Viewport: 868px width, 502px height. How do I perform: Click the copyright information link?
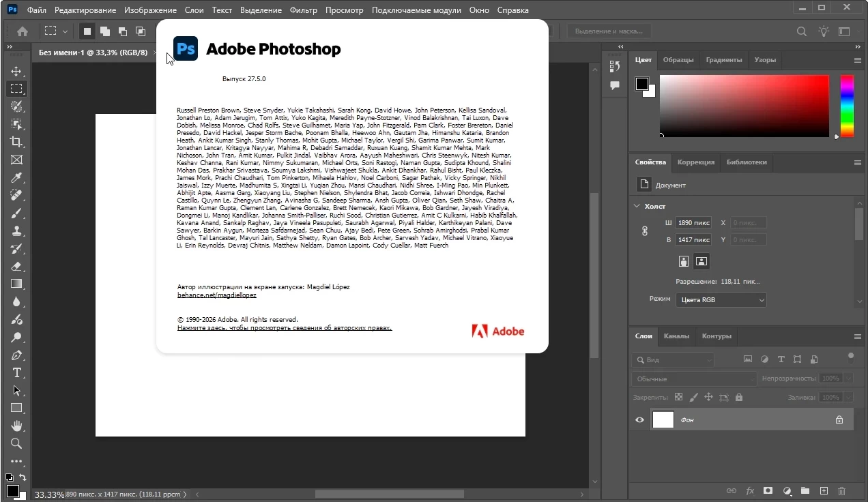tap(285, 328)
